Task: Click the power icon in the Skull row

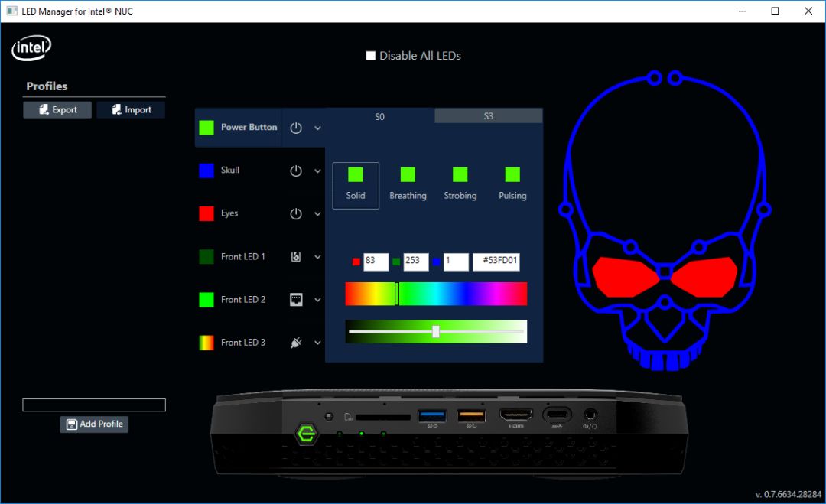Action: (296, 171)
